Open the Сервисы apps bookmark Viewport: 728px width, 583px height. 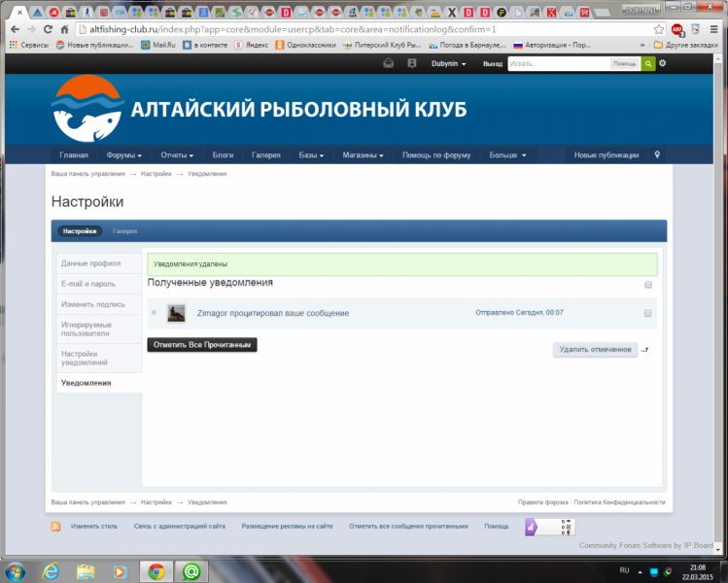(x=29, y=45)
